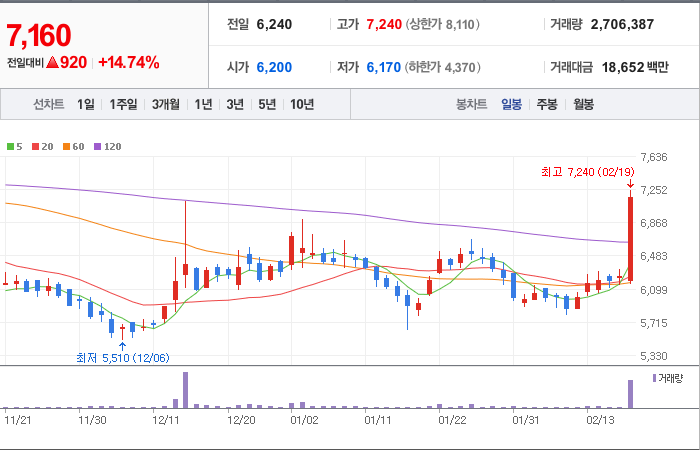Click the 거래량 value 2,706,387
Image resolution: width=700 pixels, height=450 pixels.
622,25
